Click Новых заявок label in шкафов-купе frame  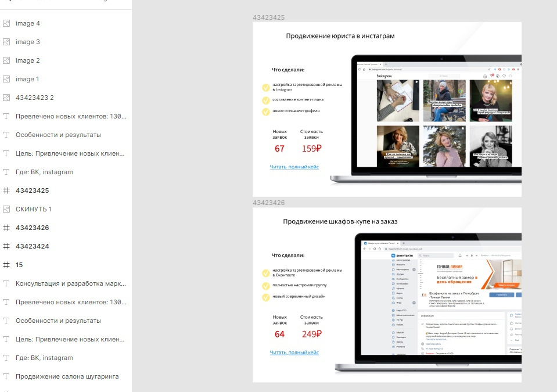click(280, 320)
